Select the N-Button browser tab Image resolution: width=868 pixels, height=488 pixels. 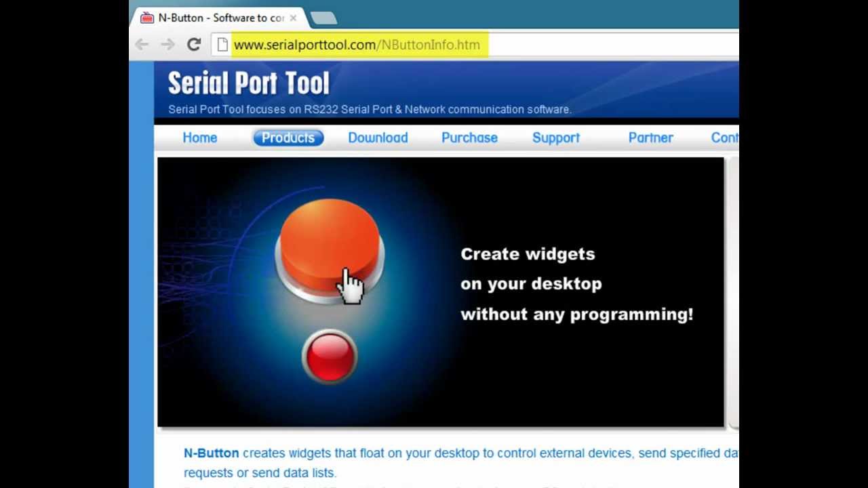pos(218,18)
